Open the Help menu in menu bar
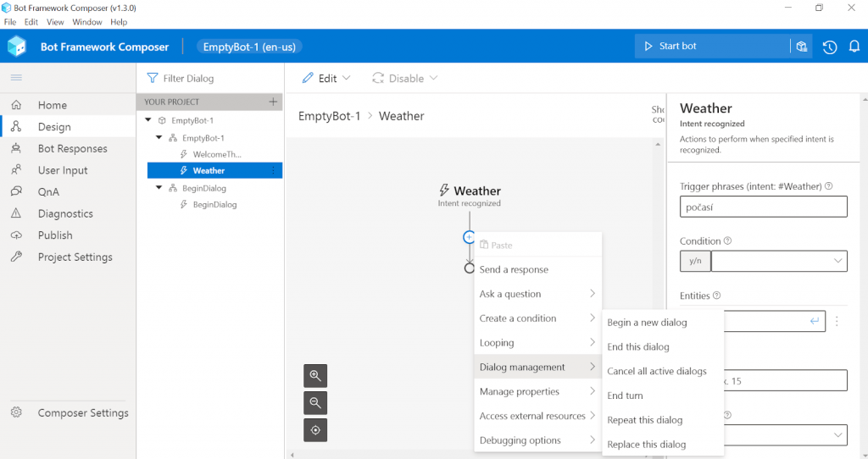Screen dimensions: 868x459 [119, 22]
